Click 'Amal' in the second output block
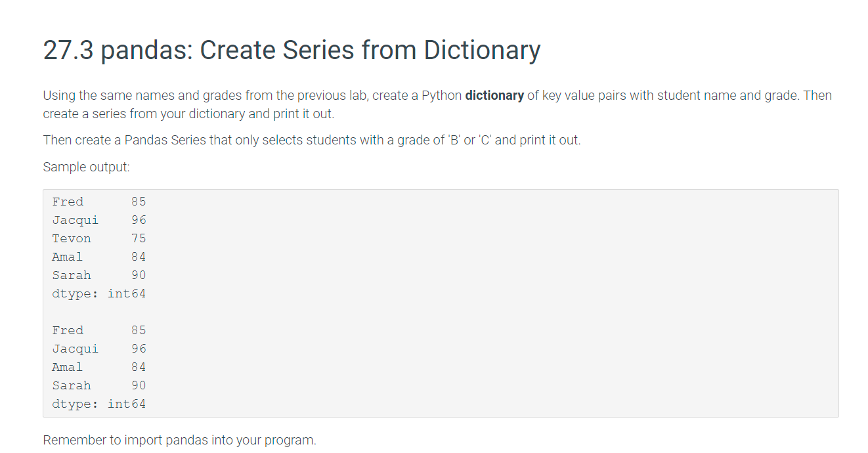Image resolution: width=868 pixels, height=453 pixels. [68, 367]
